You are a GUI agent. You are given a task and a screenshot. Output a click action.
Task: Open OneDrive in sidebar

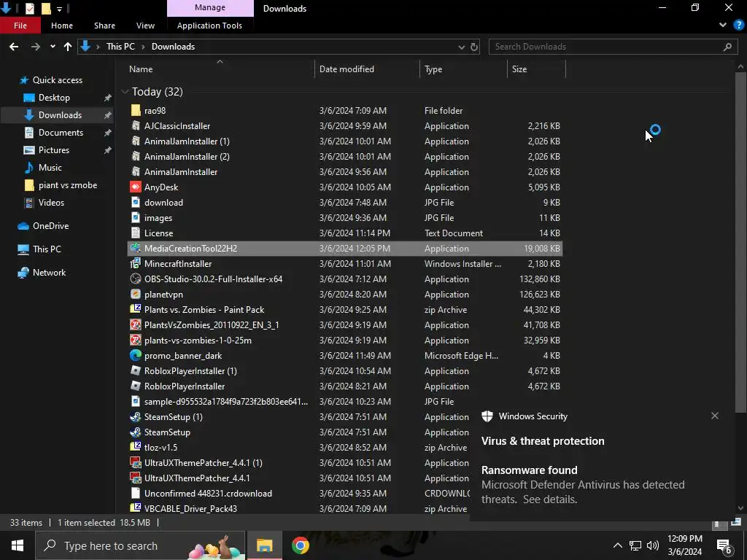pyautogui.click(x=50, y=226)
